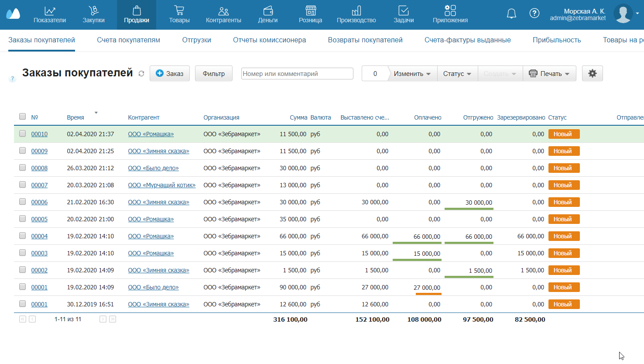Viewport: 644px width, 364px height.
Task: Open the Отгрузки tab
Action: coord(196,40)
